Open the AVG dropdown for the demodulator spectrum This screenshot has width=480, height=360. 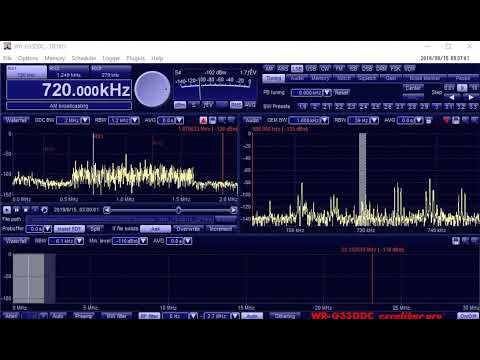(419, 120)
